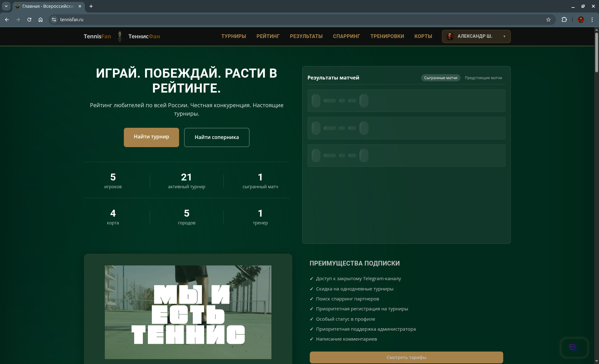Click the TennisFan tennis ball logo
Image resolution: width=599 pixels, height=364 pixels.
point(119,36)
